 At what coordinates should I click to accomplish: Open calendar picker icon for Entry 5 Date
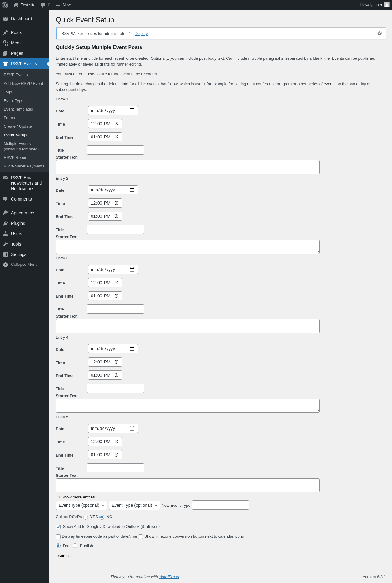point(132,428)
